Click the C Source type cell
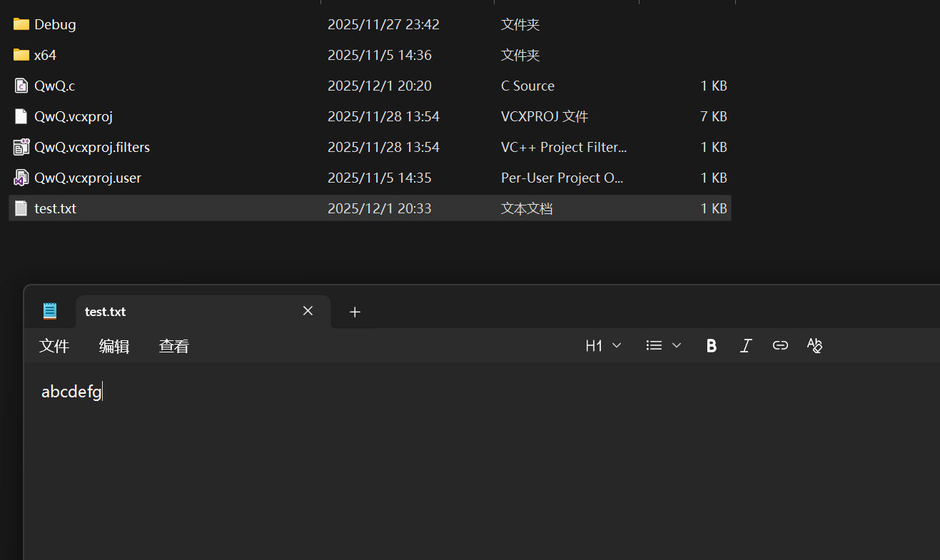 (x=527, y=86)
